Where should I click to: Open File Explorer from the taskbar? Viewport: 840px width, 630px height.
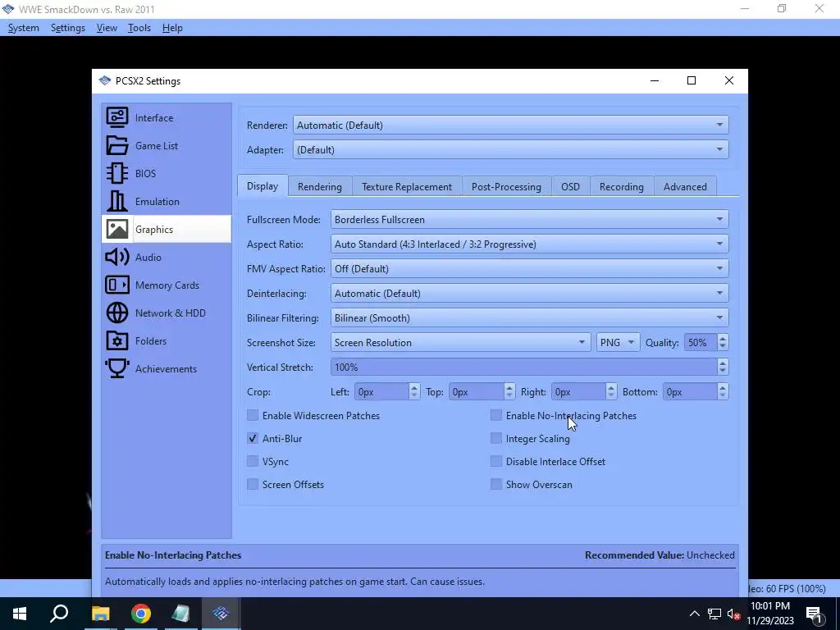[x=100, y=614]
